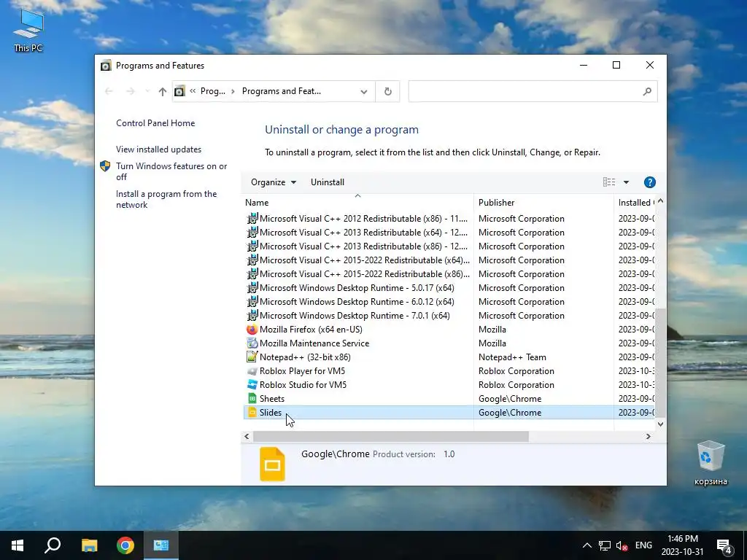Click the Desktop Runtime 7.0.1 installer icon

(x=252, y=316)
